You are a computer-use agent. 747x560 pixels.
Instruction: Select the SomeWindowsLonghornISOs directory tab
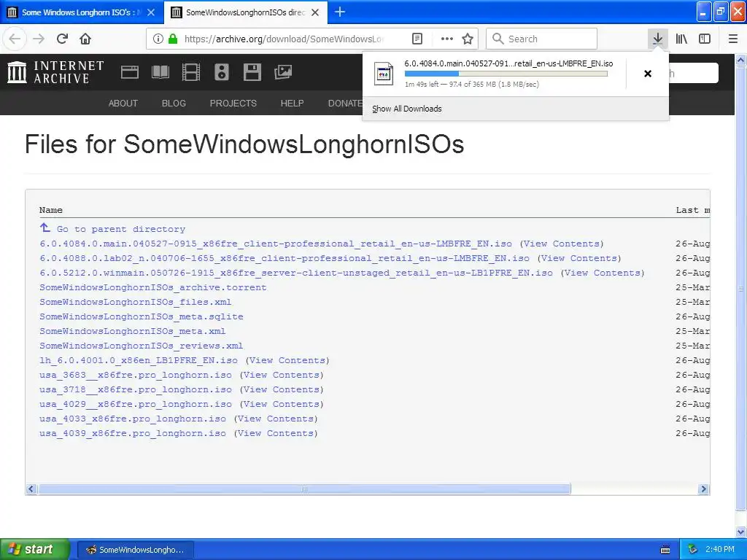pos(246,12)
